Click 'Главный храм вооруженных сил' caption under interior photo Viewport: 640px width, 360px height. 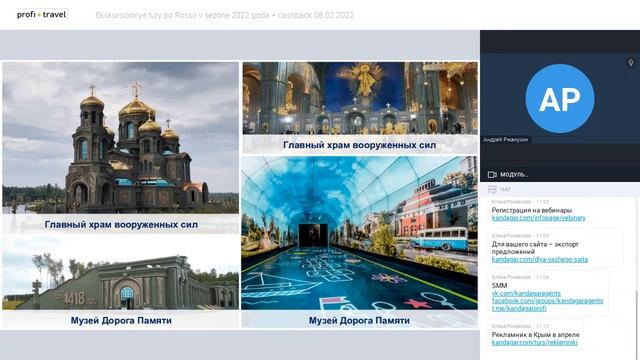click(x=360, y=145)
